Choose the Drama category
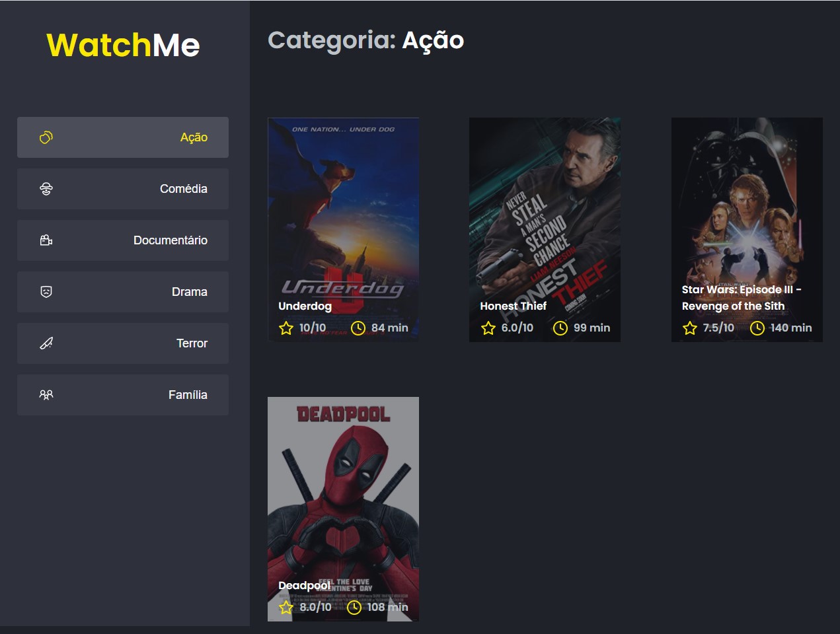The height and width of the screenshot is (634, 840). (123, 292)
